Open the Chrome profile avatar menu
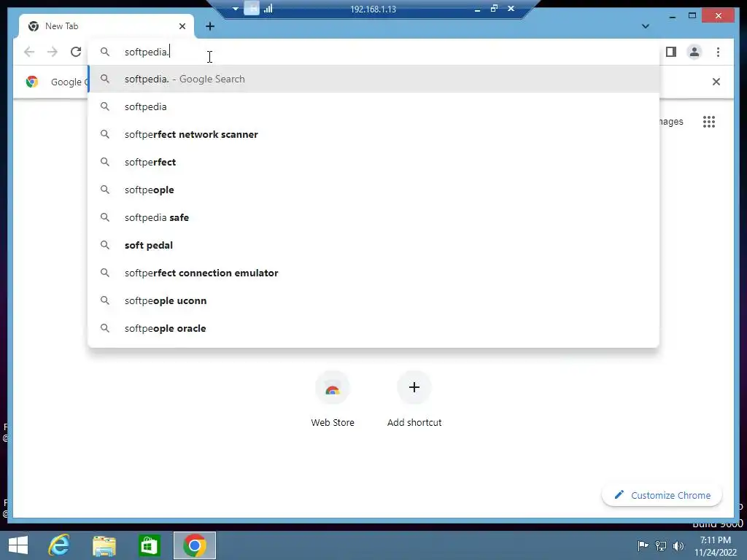 point(694,52)
